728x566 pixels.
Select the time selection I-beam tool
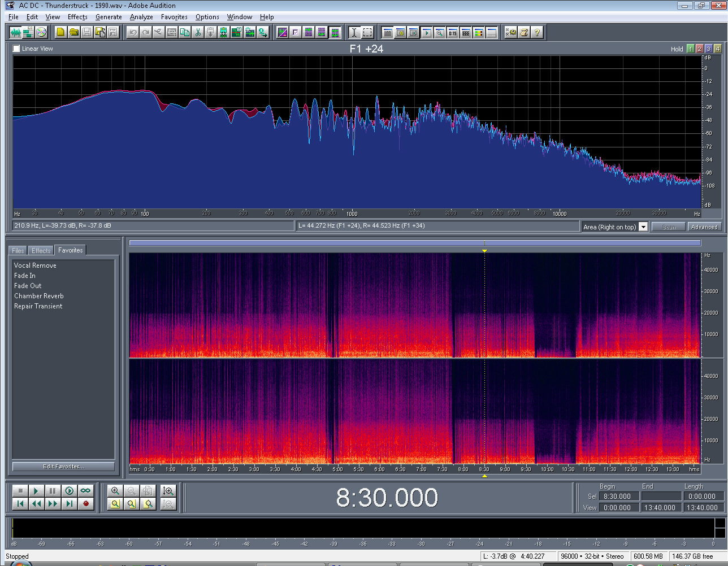point(354,32)
